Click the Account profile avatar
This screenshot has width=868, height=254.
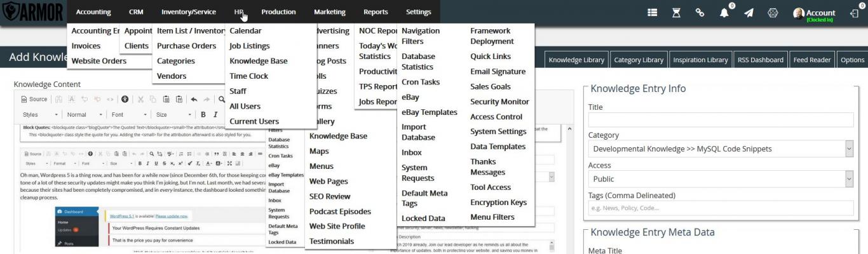coord(799,13)
